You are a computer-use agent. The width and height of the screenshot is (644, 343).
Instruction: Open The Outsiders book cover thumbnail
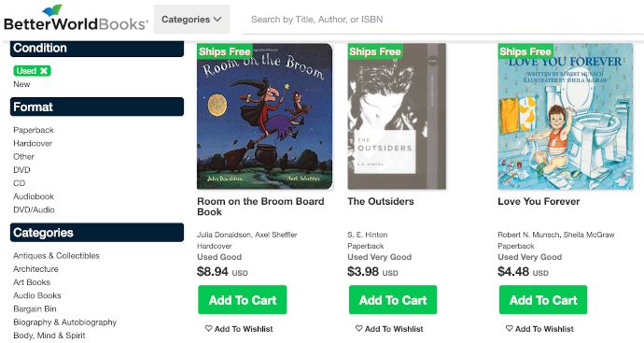(x=397, y=117)
